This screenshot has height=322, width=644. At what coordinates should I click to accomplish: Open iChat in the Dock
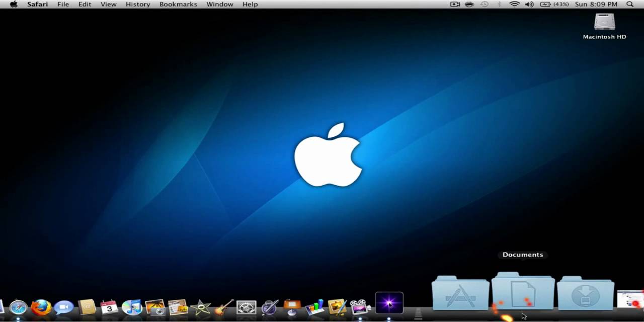click(x=64, y=307)
